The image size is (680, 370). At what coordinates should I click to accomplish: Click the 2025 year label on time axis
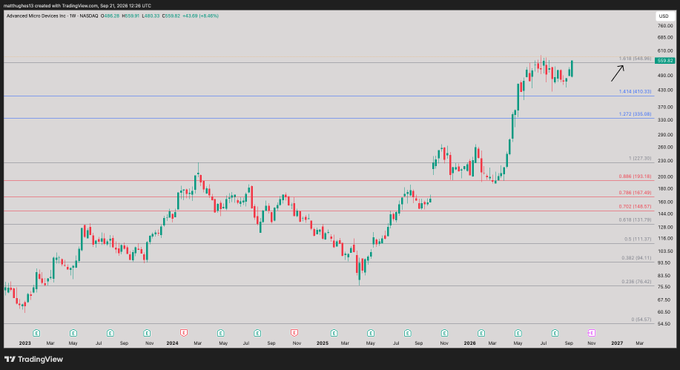click(x=322, y=343)
